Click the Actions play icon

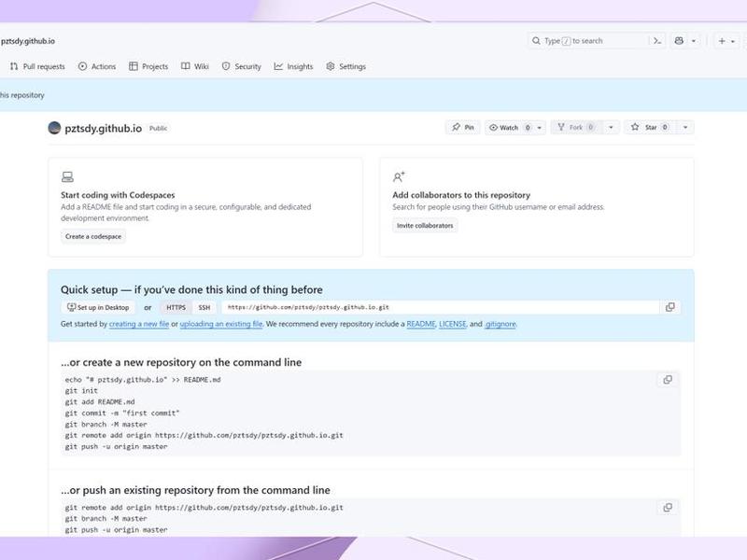(x=82, y=66)
